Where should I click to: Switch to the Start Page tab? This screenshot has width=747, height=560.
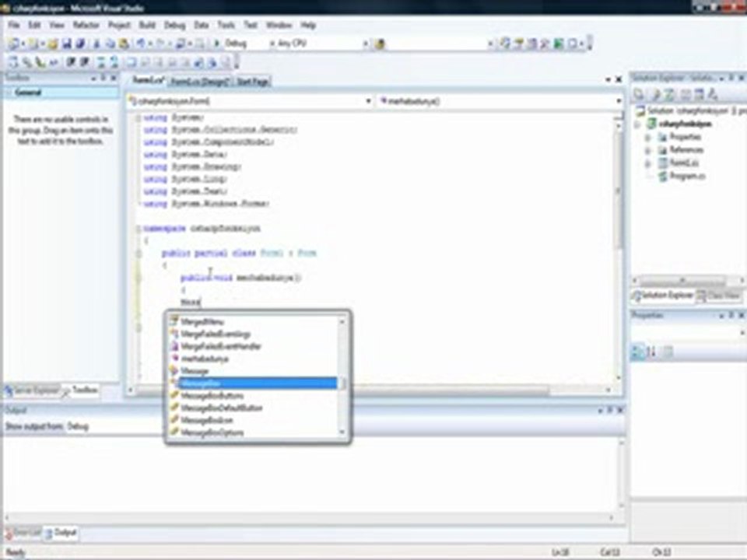[252, 82]
